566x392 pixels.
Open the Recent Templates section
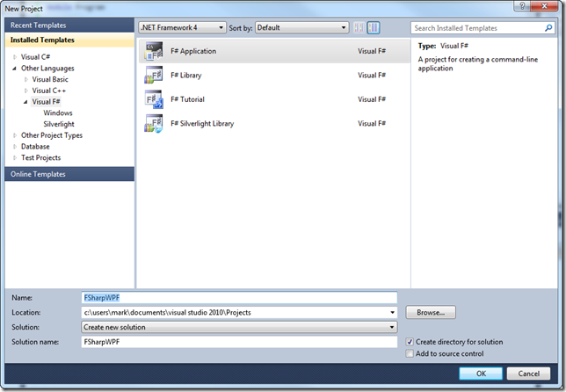[69, 25]
